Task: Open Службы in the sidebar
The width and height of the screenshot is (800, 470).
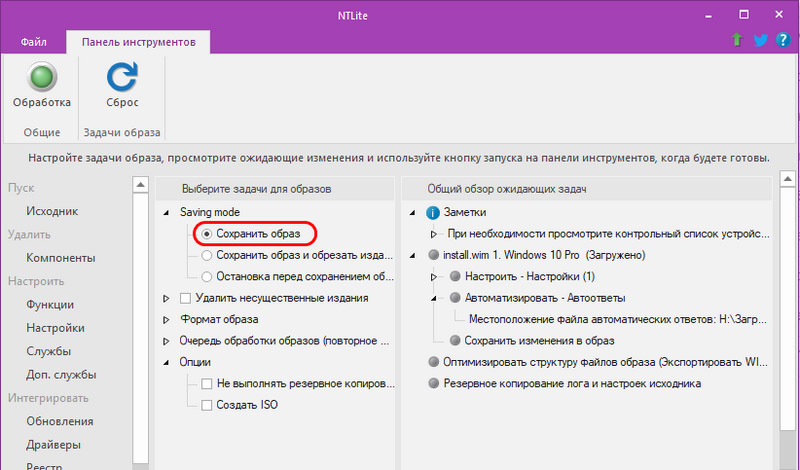Action: pyautogui.click(x=48, y=351)
